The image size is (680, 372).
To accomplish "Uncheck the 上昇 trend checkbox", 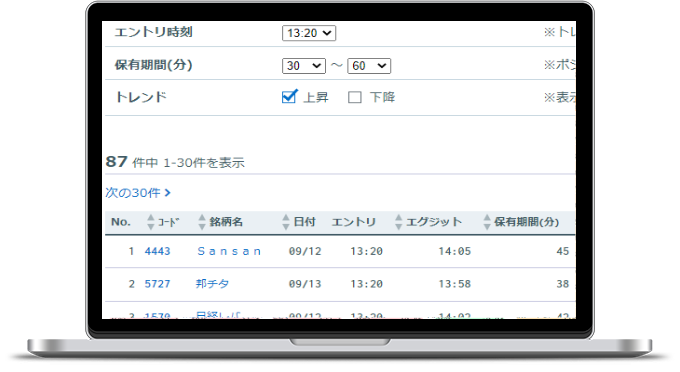I will point(289,97).
